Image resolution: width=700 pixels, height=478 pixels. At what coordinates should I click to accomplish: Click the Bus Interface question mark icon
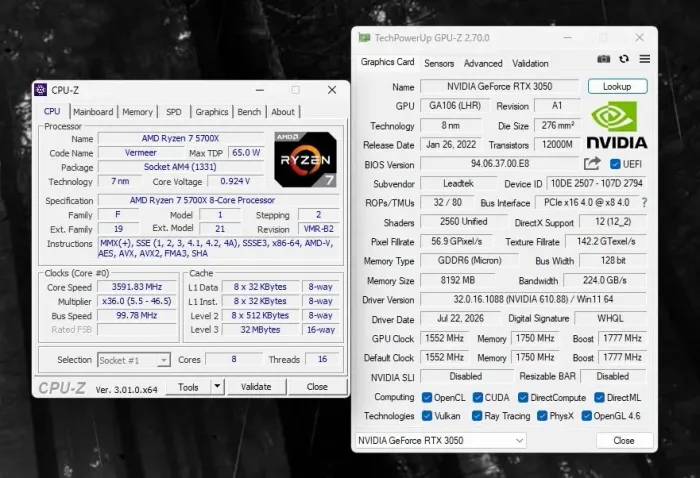click(644, 203)
